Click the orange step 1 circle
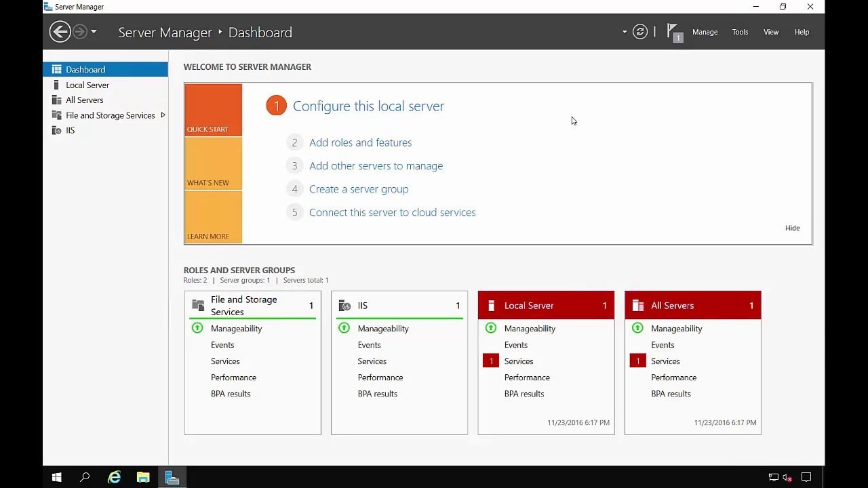The width and height of the screenshot is (868, 488). tap(276, 106)
